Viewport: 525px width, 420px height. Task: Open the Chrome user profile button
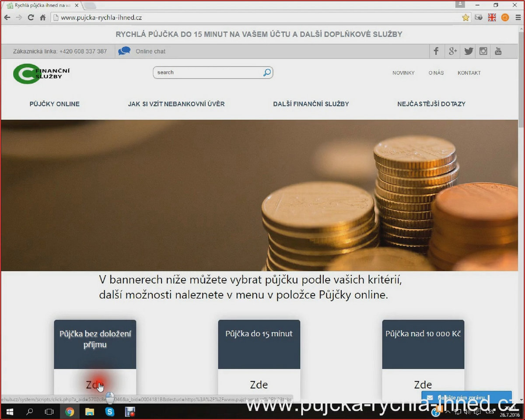pyautogui.click(x=460, y=4)
